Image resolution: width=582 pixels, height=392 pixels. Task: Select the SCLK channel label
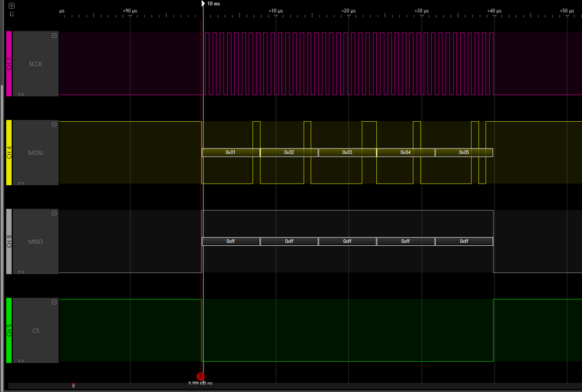point(34,64)
